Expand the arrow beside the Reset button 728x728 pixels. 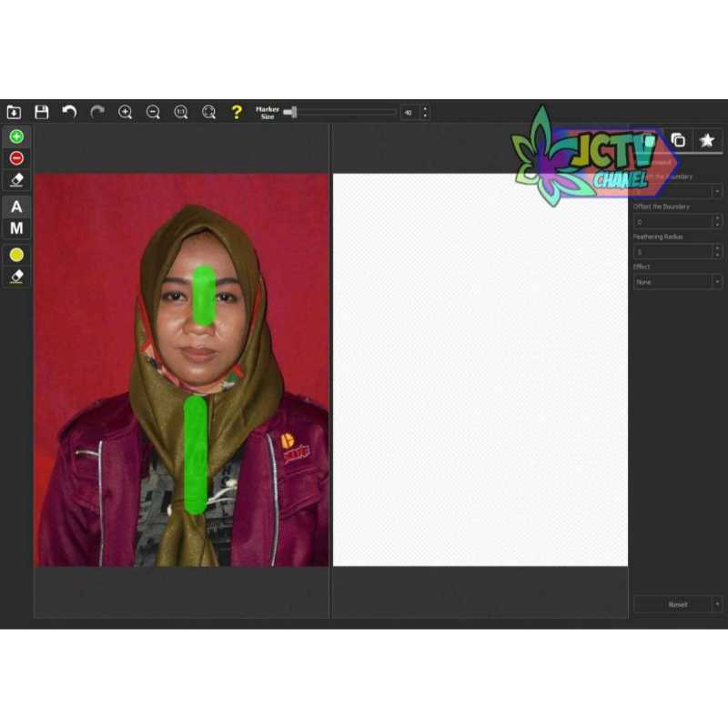[x=718, y=604]
